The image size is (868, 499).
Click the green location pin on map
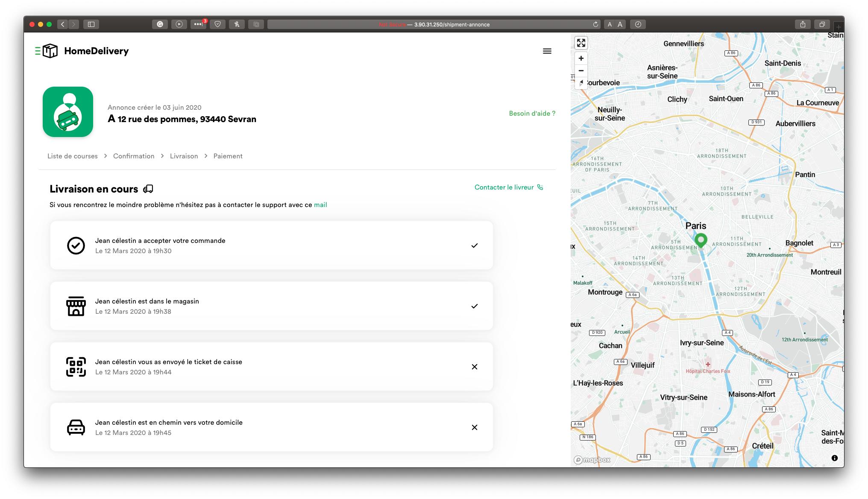701,240
